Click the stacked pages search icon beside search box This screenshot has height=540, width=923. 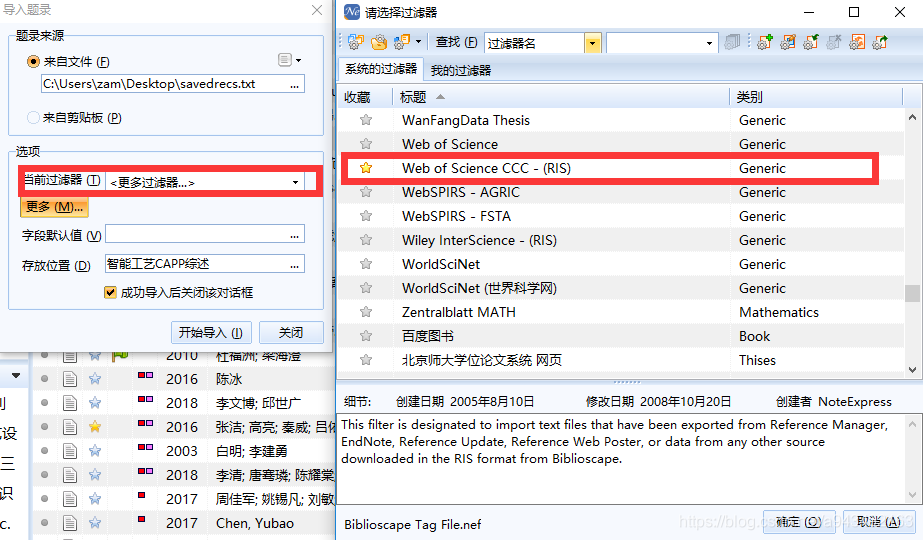[732, 42]
